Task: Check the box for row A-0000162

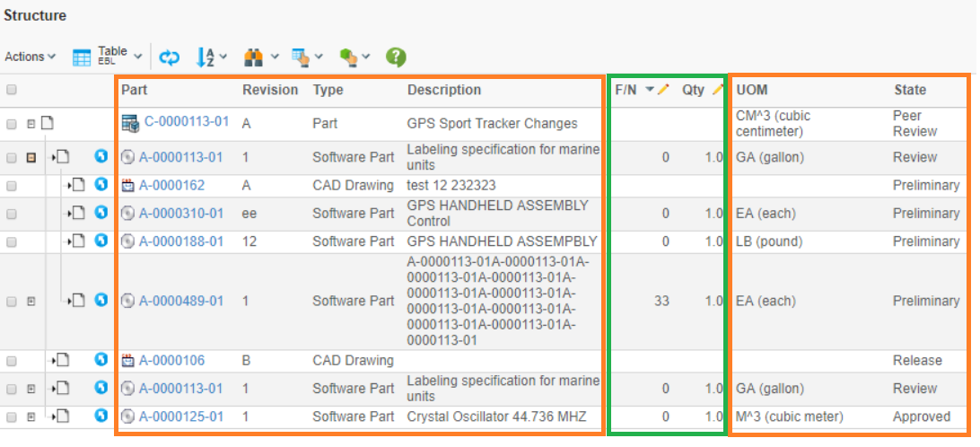Action: coord(12,186)
